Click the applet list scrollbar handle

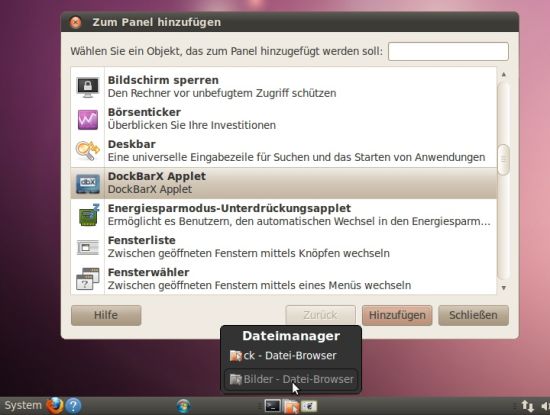tap(504, 159)
